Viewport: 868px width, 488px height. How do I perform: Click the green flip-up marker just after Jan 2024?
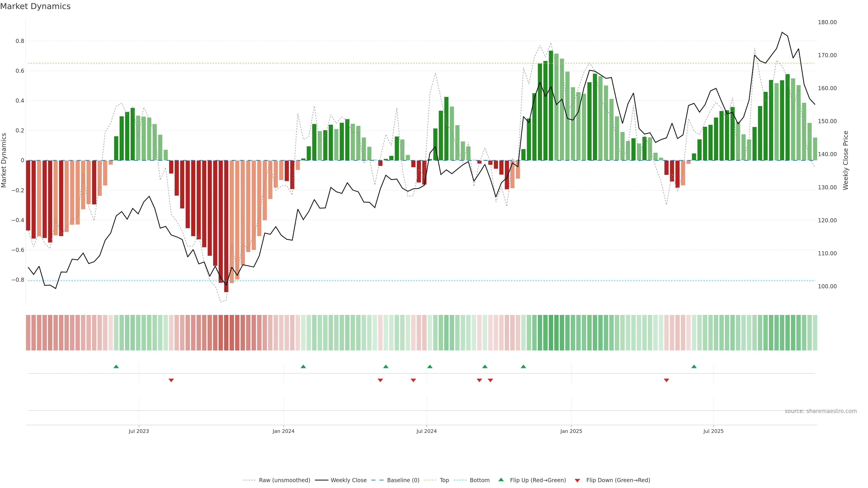[x=303, y=366]
